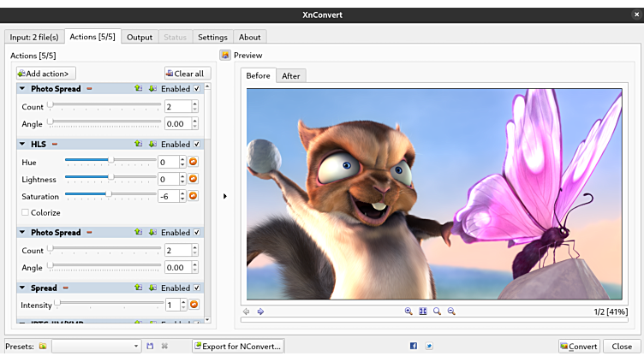Set the preview zoom to actual size

point(437,312)
